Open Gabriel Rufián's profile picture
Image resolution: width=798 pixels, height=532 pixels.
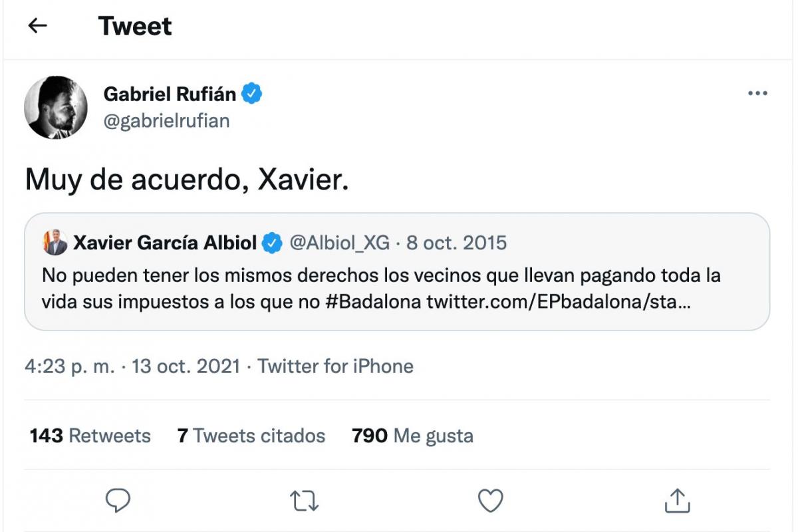(56, 107)
